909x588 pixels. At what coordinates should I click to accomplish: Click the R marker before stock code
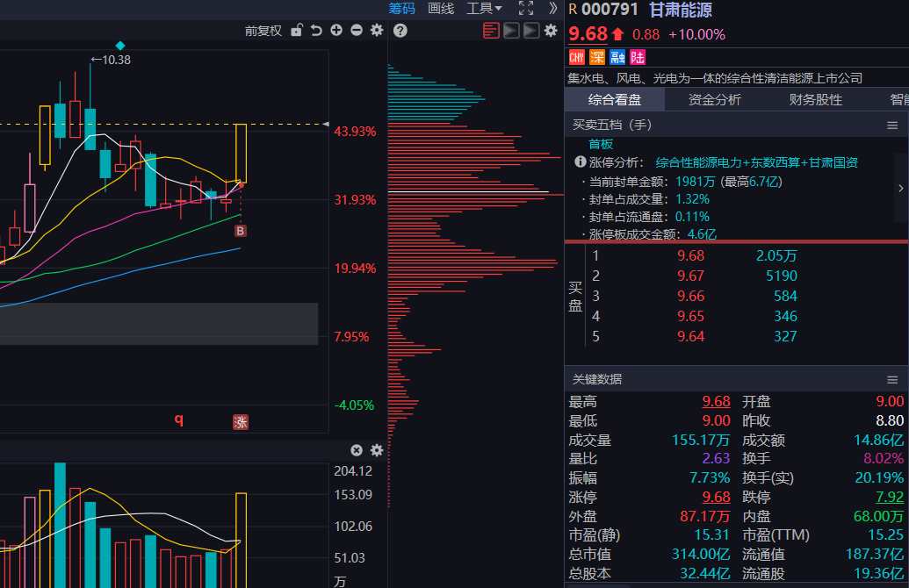pos(573,10)
